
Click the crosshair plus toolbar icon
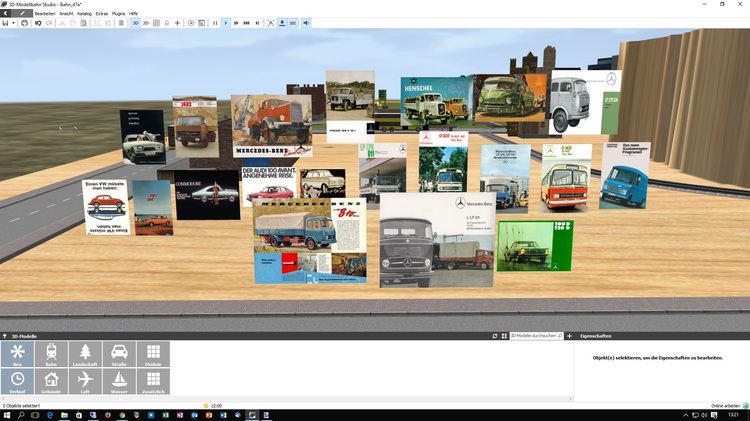(177, 23)
